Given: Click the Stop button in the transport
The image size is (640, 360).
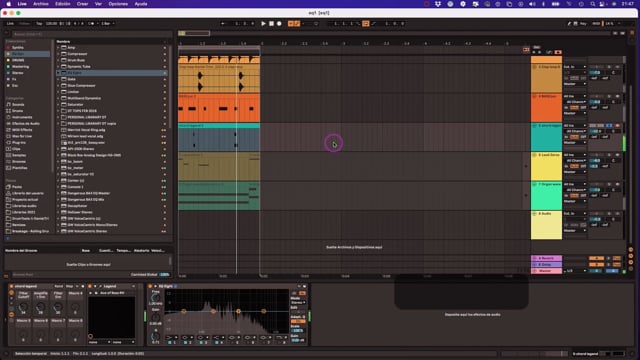Looking at the screenshot, I should pos(271,24).
